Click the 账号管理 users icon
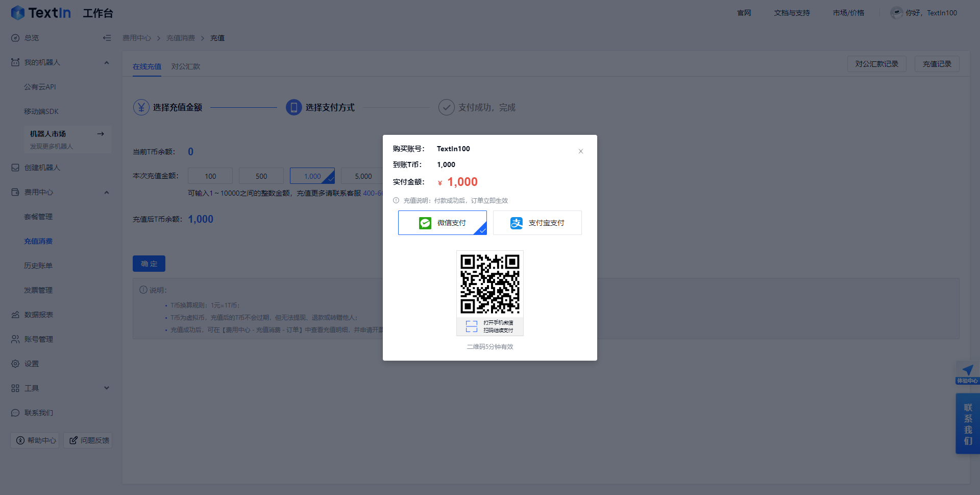This screenshot has height=495, width=980. pyautogui.click(x=15, y=339)
